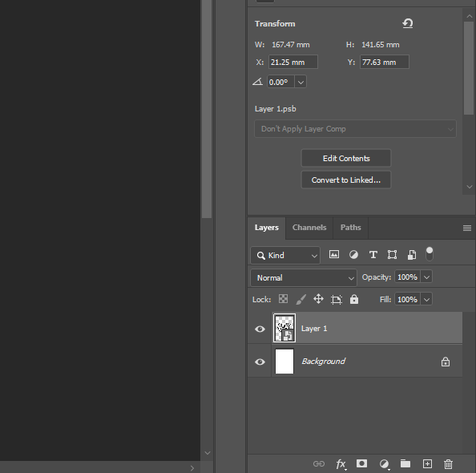Lock image pixels with brush icon
The image size is (476, 473).
(x=301, y=299)
